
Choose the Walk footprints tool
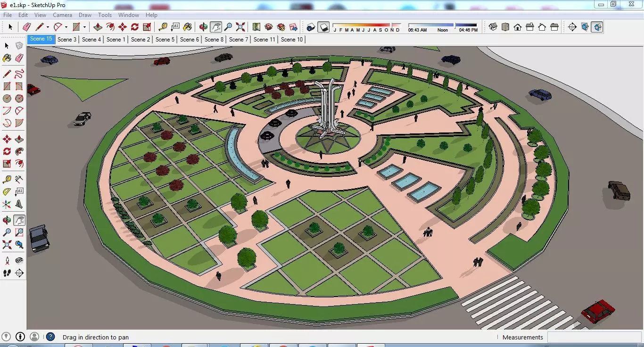(x=7, y=273)
